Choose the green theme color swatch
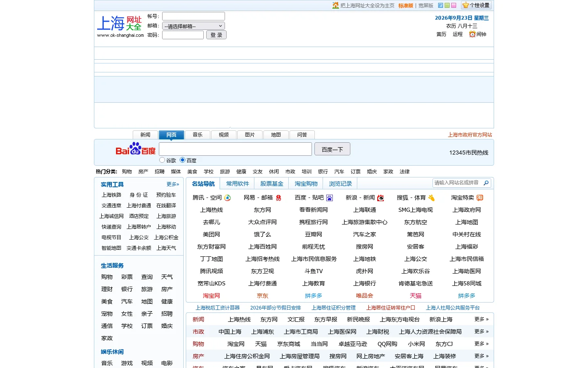The height and width of the screenshot is (368, 588). (x=447, y=5)
